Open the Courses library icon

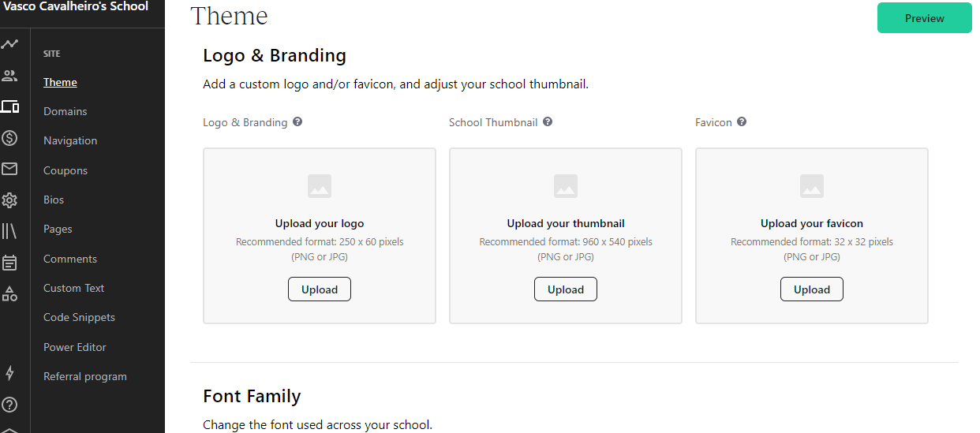(9, 231)
